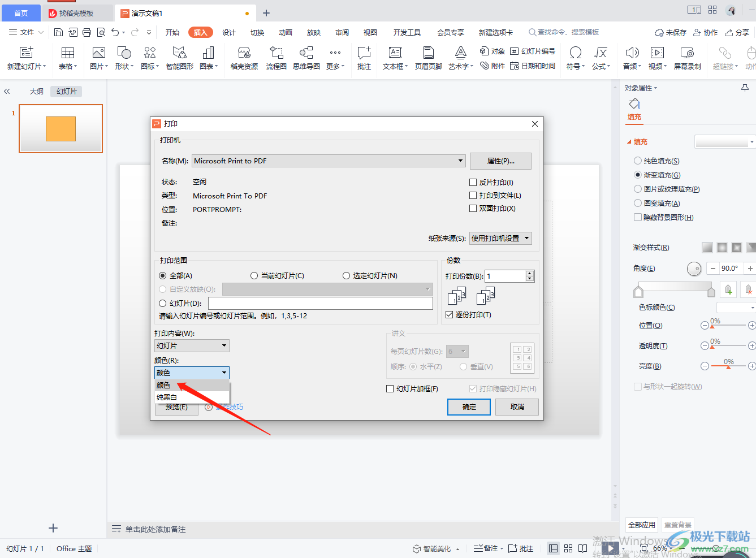The image size is (756, 558).
Task: Uncheck the 逐份打印(T) collate option
Action: pyautogui.click(x=449, y=314)
